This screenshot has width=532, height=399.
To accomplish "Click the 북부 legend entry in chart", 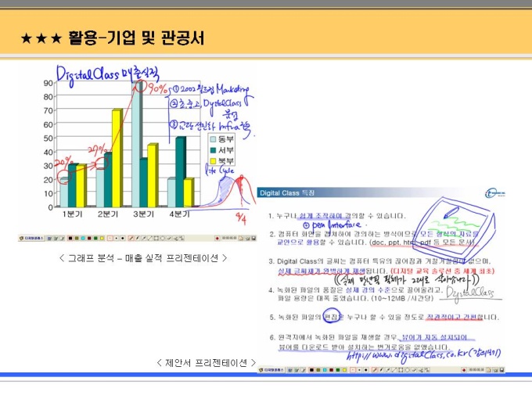I will 222,161.
